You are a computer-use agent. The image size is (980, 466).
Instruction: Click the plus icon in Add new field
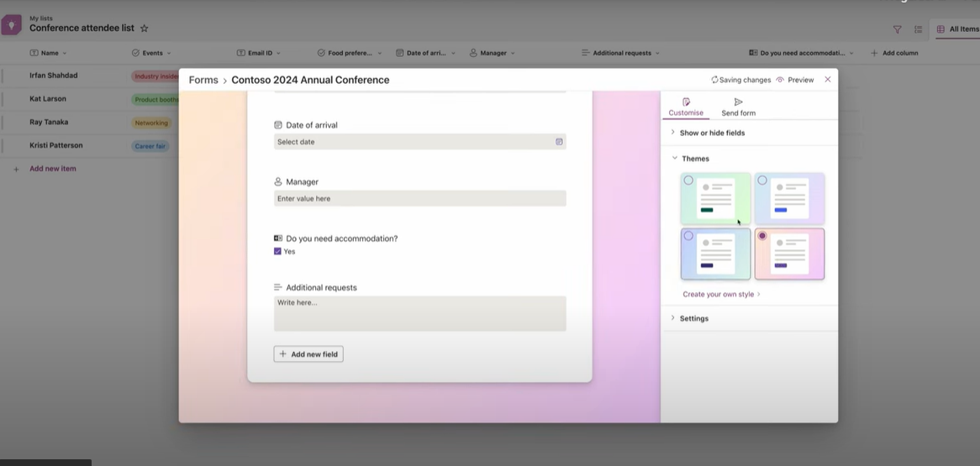coord(282,354)
